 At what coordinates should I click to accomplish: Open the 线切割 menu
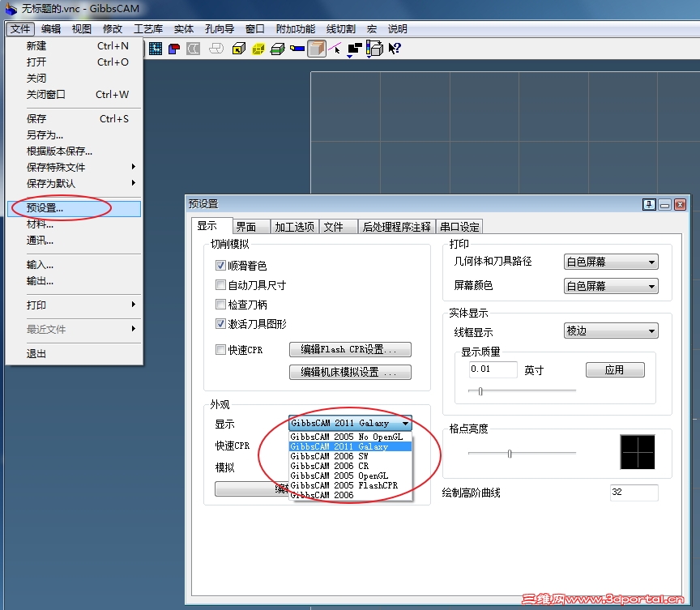pyautogui.click(x=340, y=29)
